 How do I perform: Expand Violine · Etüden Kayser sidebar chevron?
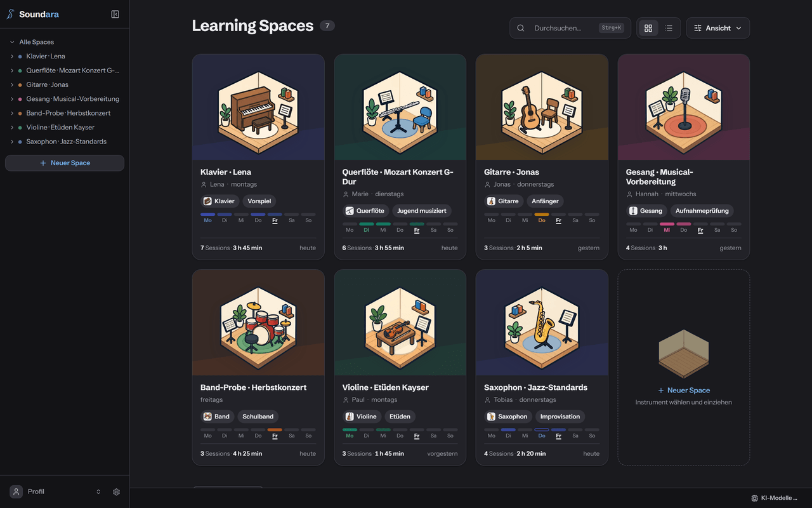point(12,128)
